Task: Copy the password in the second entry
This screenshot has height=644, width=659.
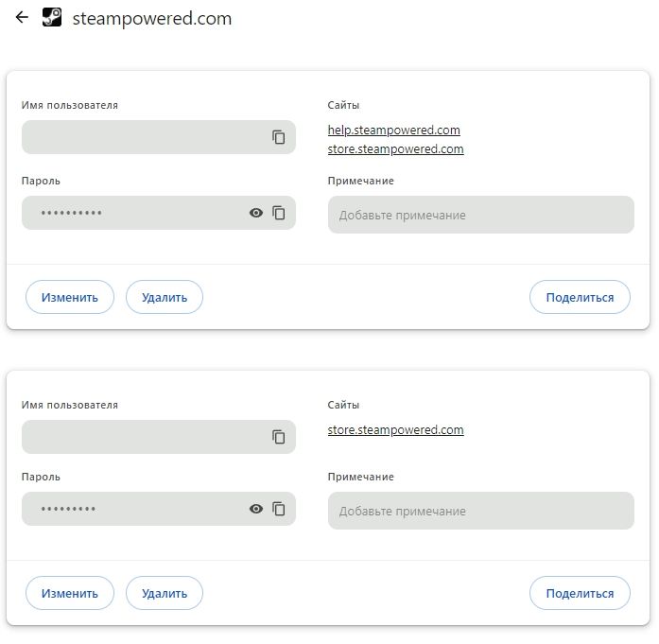Action: [x=279, y=509]
